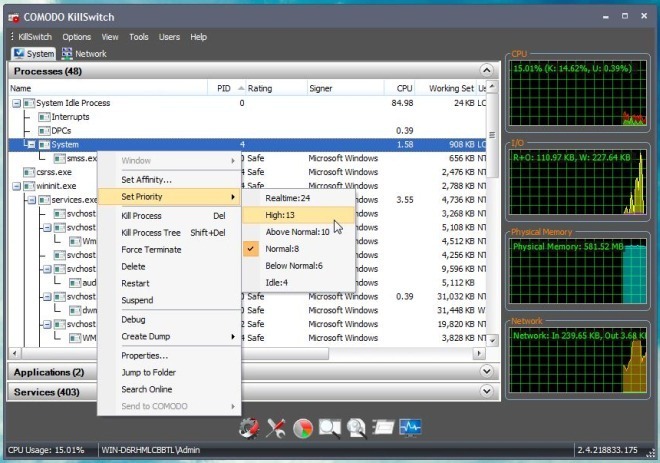Screen dimensions: 660x463
Task: Open the KillSwitch menu
Action: click(35, 37)
